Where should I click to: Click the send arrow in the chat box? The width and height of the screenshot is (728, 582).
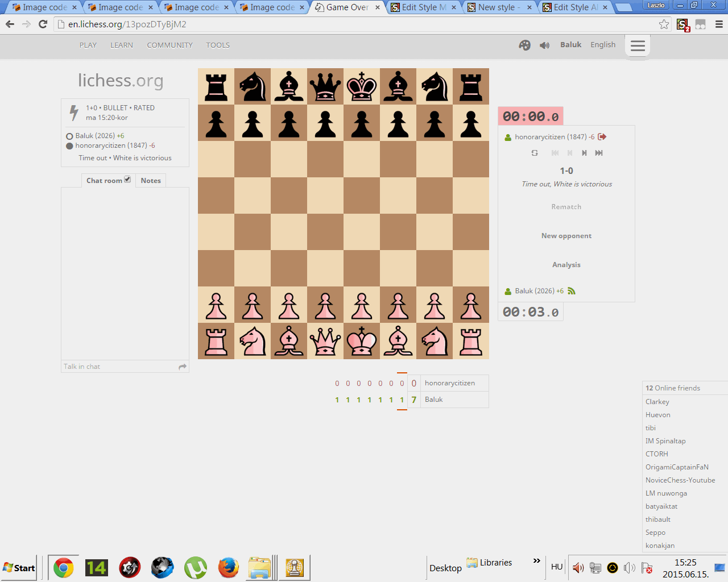click(183, 367)
